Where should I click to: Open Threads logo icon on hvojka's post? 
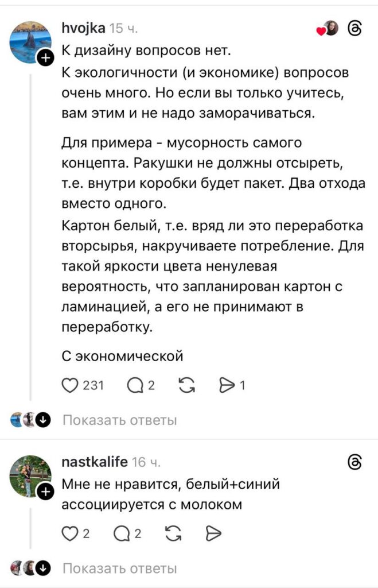click(356, 28)
